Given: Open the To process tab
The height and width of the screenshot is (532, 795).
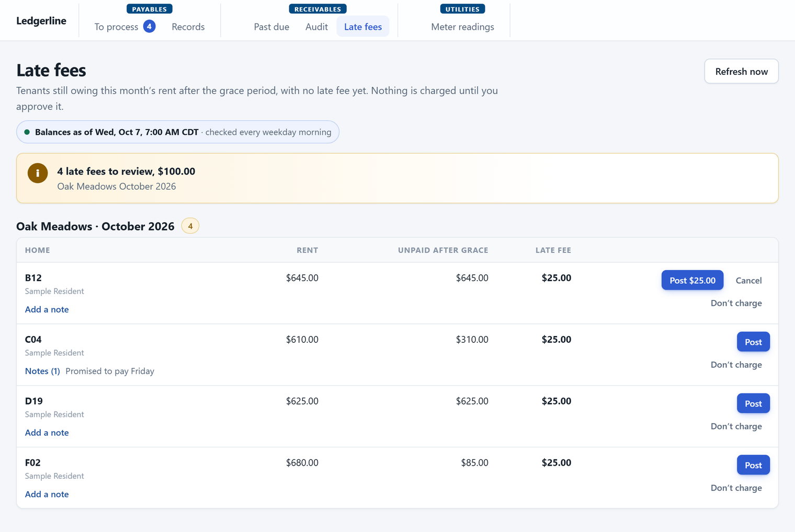Looking at the screenshot, I should click(x=124, y=27).
